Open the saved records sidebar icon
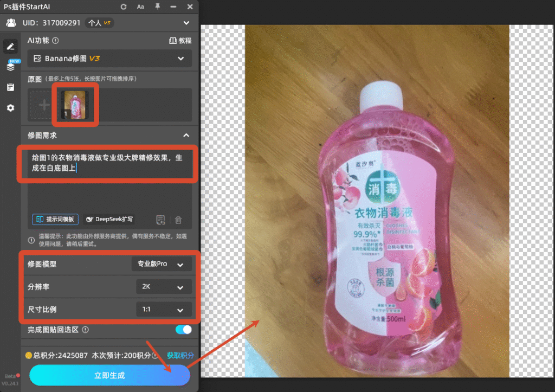The height and width of the screenshot is (392, 555). click(11, 87)
